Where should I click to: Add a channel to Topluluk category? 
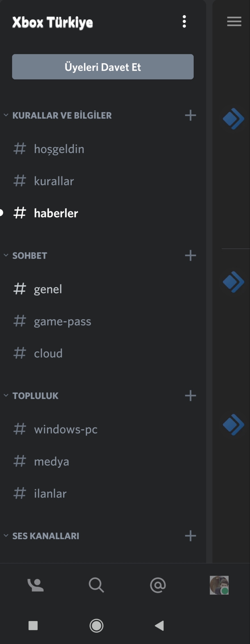[x=190, y=396]
